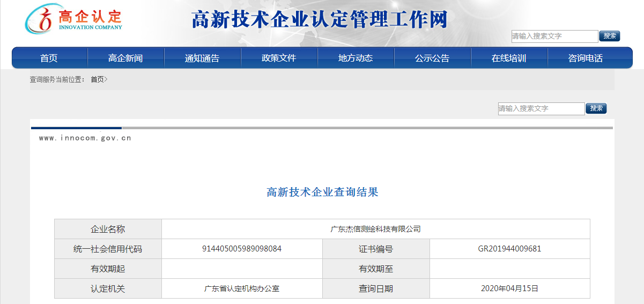Open the 政策文件 menu item
644x304 pixels.
tap(279, 58)
